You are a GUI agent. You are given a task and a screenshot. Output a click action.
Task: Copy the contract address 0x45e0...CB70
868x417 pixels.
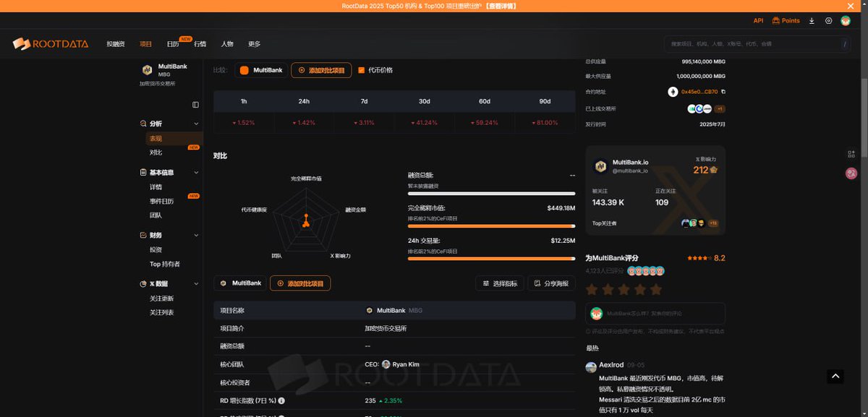click(x=723, y=92)
